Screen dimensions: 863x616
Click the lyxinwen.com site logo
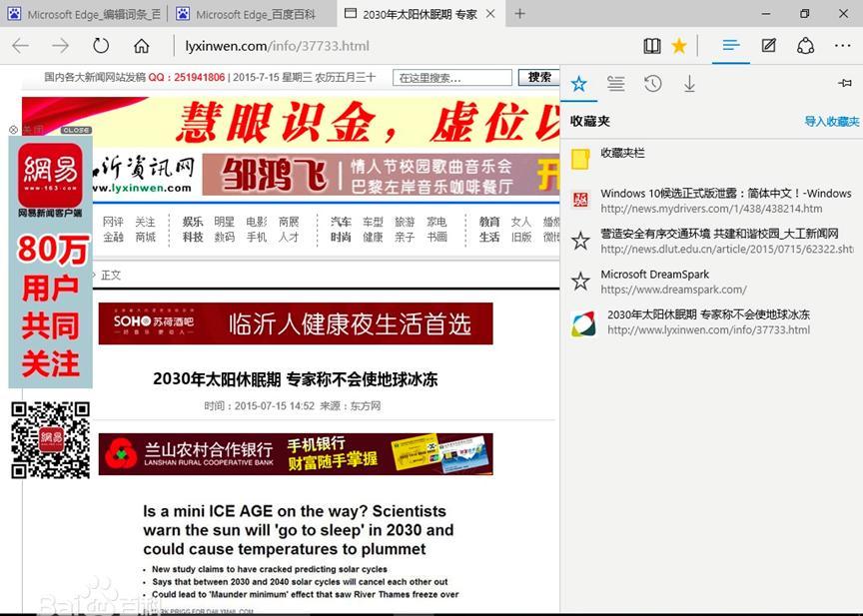[144, 174]
